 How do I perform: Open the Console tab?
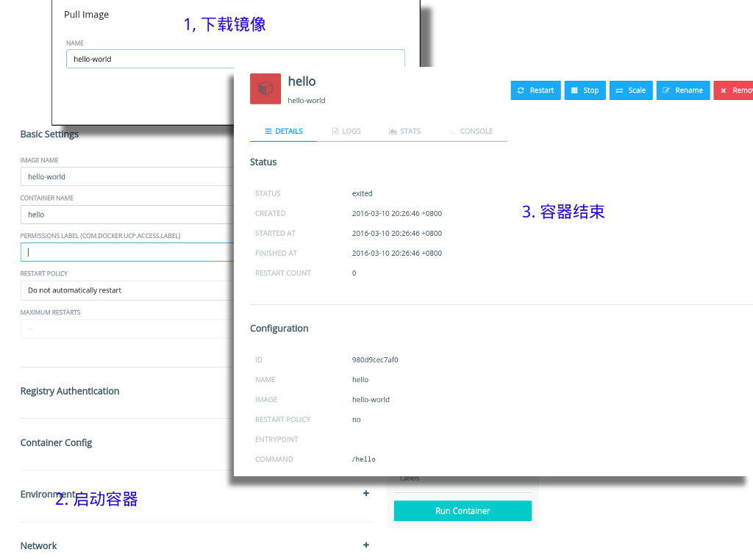[x=471, y=131]
